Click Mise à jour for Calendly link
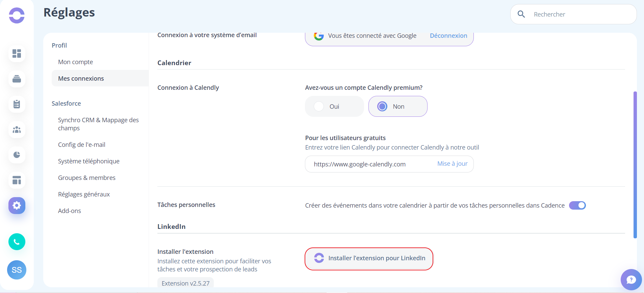 (x=452, y=164)
